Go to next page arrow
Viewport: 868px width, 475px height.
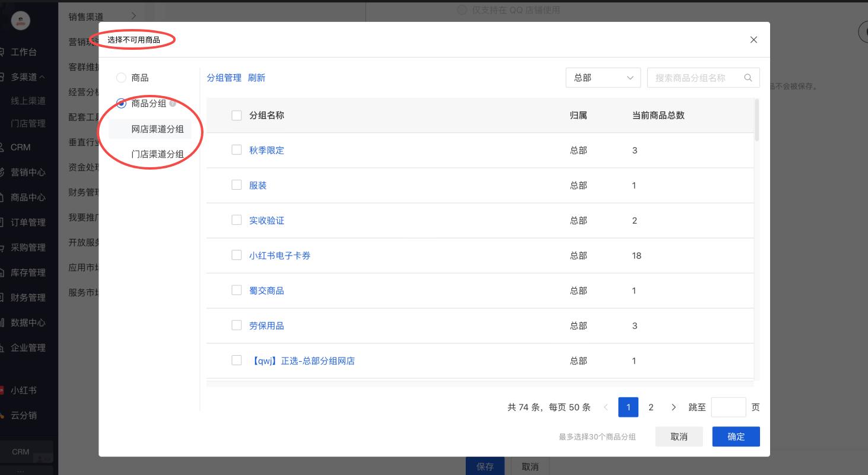tap(673, 407)
